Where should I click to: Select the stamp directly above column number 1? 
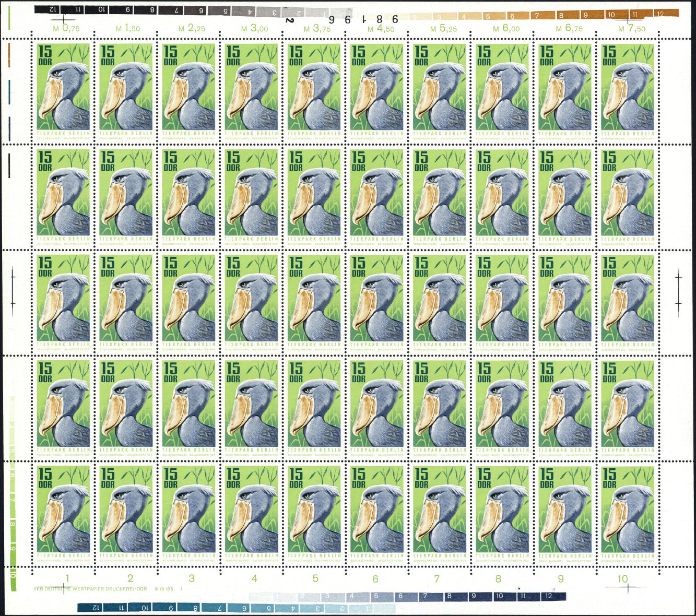(x=63, y=513)
